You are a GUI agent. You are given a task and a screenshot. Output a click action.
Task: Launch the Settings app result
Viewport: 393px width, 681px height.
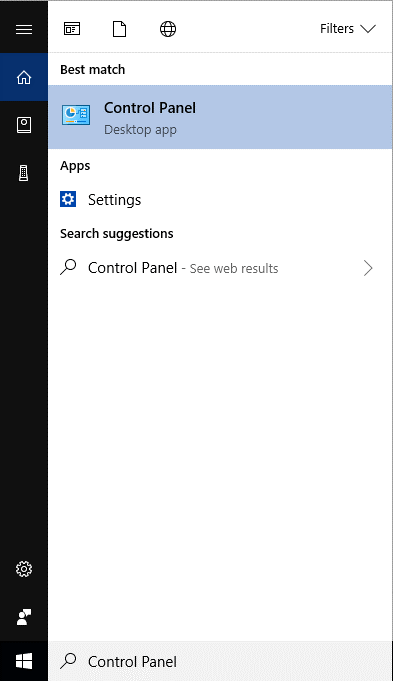tap(220, 200)
